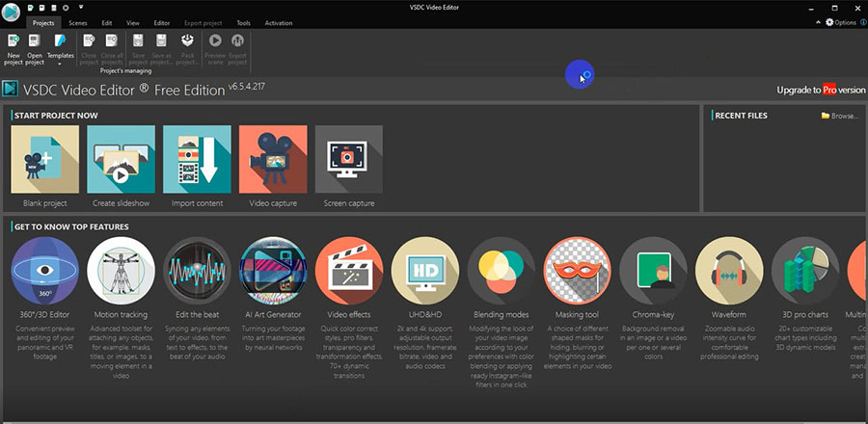
Task: Minimize the VSDC Video Editor window
Action: [811, 8]
